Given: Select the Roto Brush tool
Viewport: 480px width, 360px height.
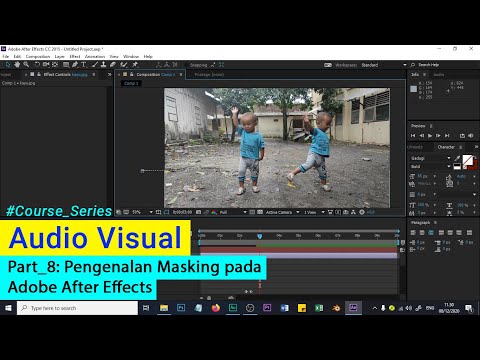Looking at the screenshot, I should coord(124,65).
